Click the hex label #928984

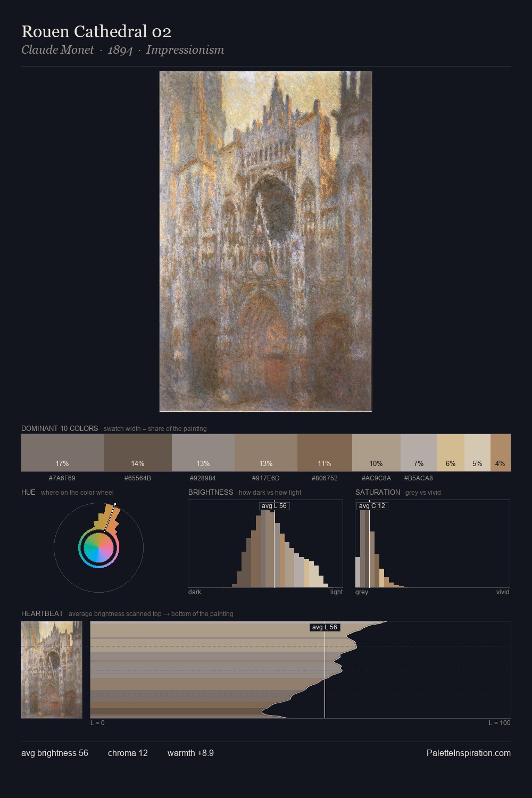point(203,478)
